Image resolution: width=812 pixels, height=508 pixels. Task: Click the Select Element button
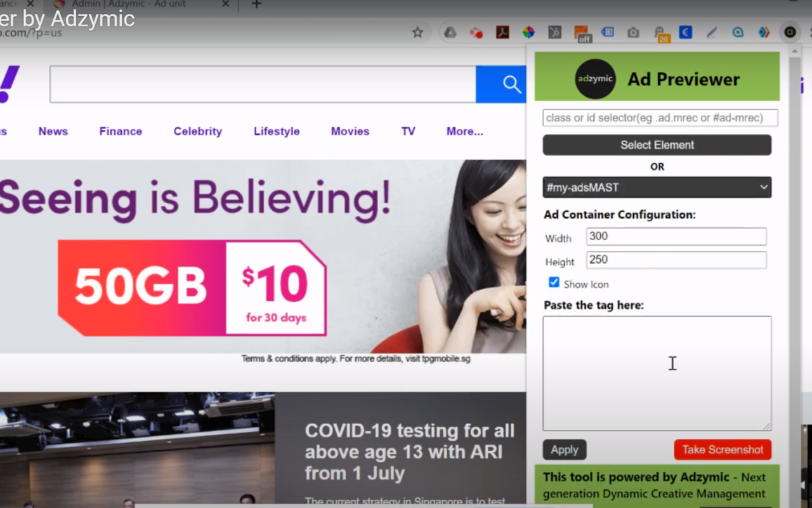(657, 145)
